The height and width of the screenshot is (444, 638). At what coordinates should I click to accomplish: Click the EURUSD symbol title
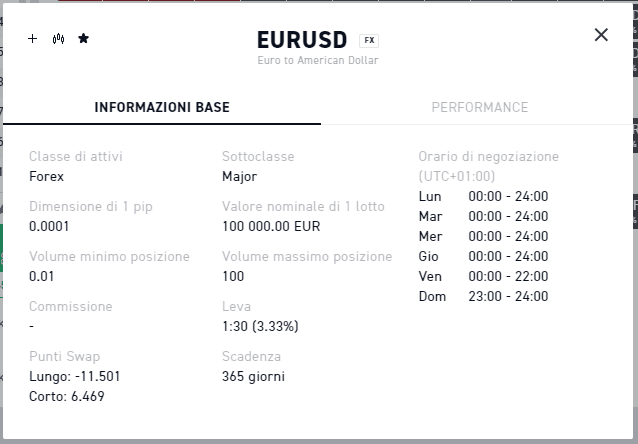pyautogui.click(x=302, y=40)
